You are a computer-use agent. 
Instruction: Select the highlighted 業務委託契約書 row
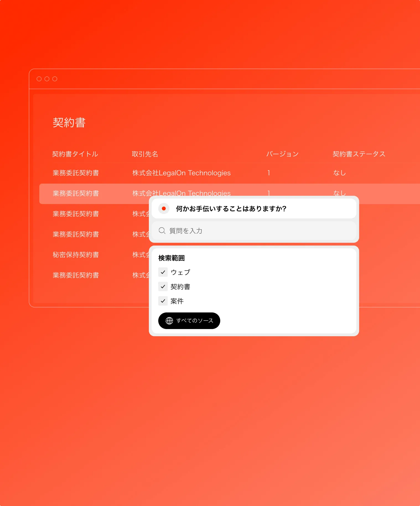[x=76, y=193]
